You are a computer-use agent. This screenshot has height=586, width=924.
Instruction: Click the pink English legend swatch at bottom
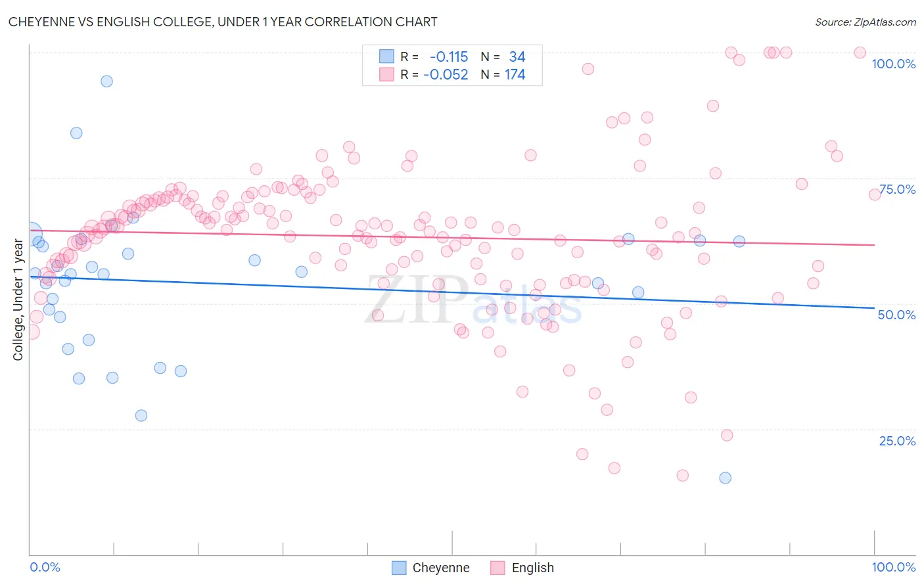497,568
